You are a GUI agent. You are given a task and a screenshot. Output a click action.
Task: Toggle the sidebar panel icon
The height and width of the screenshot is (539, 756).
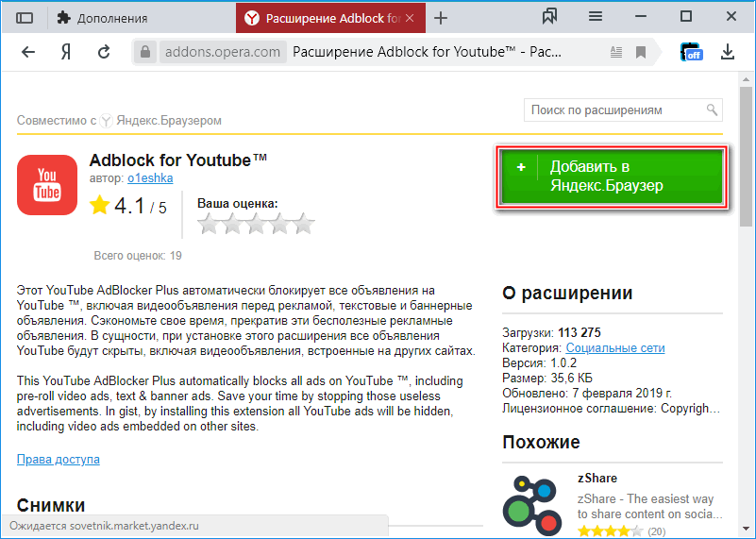(x=25, y=18)
